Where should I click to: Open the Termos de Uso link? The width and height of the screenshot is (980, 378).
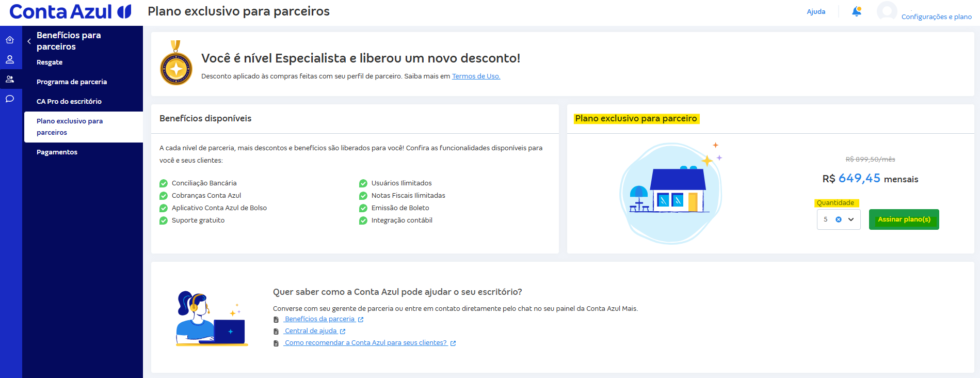click(476, 76)
